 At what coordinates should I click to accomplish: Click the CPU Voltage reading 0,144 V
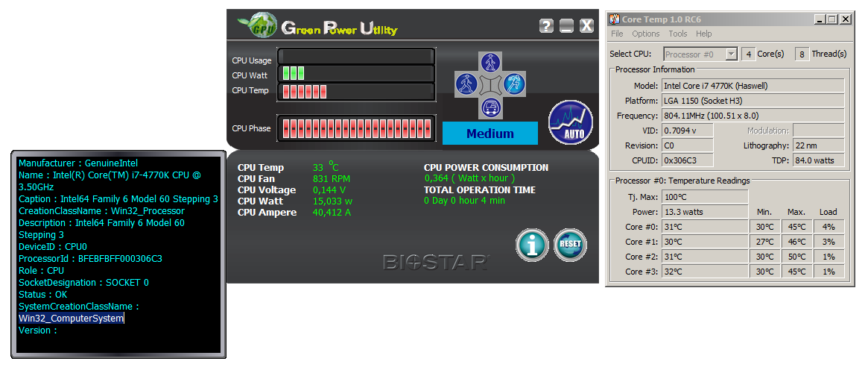[329, 190]
